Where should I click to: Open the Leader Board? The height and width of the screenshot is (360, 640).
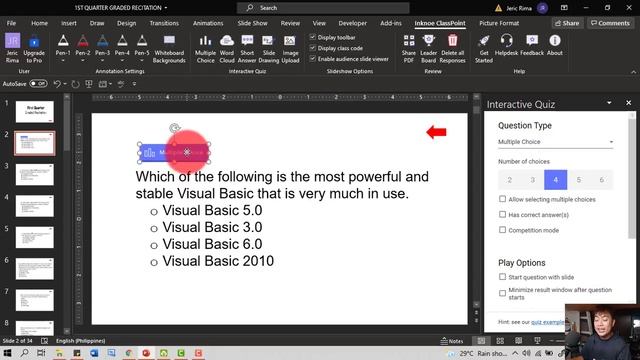pos(428,49)
